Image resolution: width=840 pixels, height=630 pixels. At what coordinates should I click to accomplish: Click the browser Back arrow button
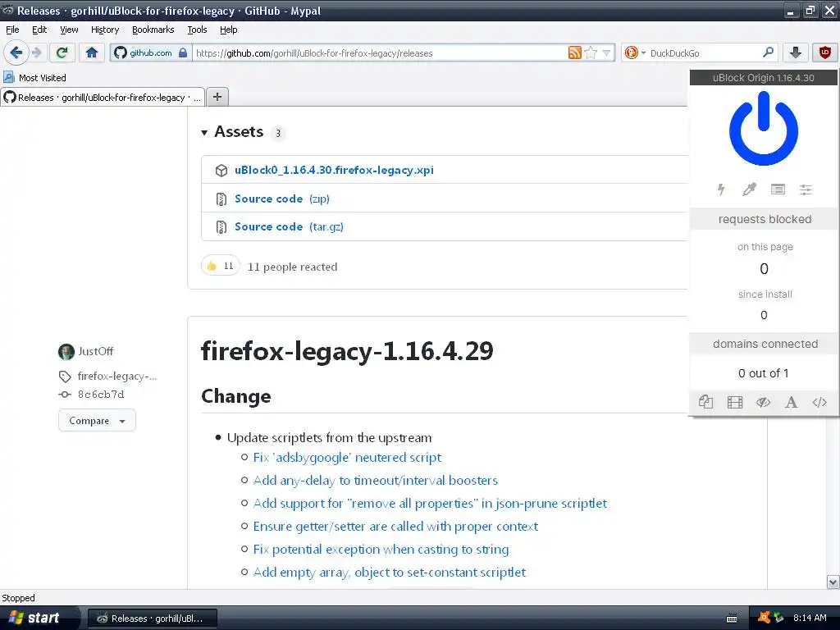pos(16,52)
